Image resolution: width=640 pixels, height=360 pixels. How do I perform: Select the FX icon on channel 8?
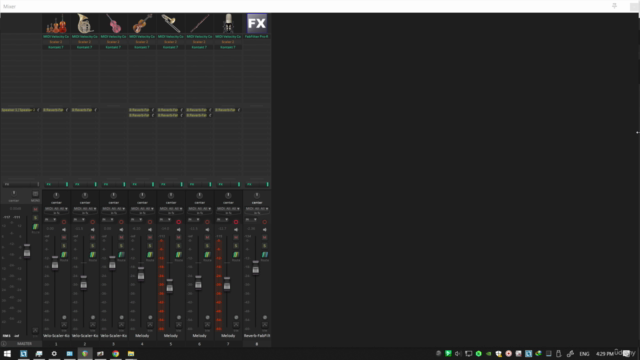click(x=257, y=24)
